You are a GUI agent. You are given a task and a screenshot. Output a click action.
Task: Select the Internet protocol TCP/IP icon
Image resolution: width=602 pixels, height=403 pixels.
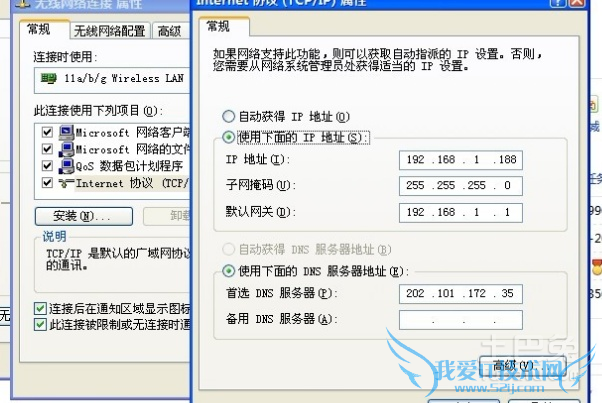(x=66, y=183)
